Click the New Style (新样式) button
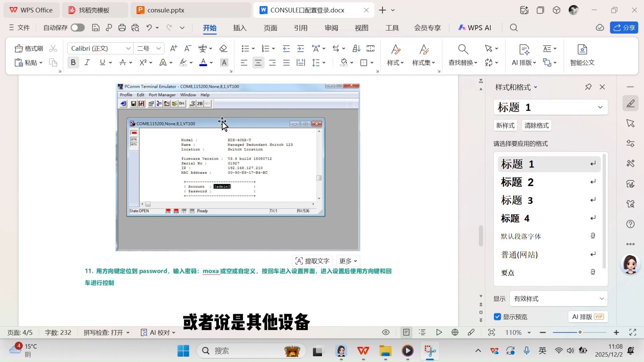The width and height of the screenshot is (644, 362). click(x=505, y=125)
